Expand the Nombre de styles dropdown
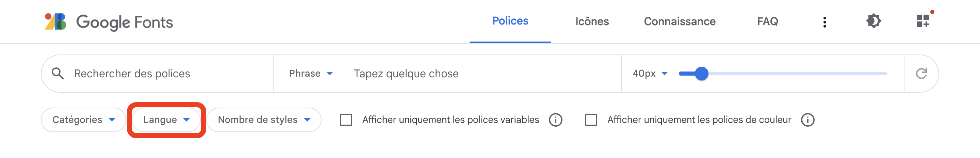980x158 pixels. (x=264, y=120)
